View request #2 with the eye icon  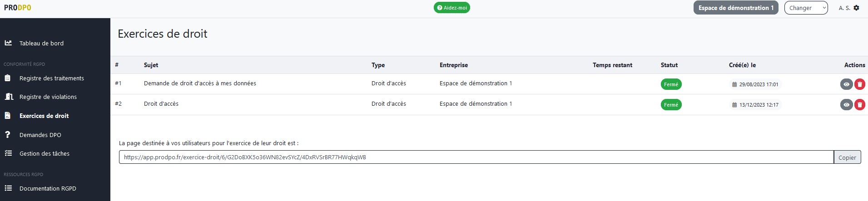[846, 105]
